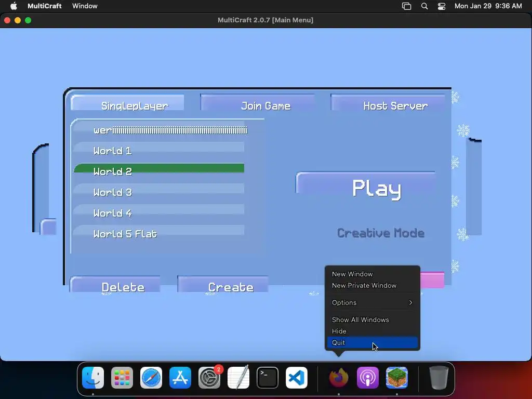532x399 pixels.
Task: Choose Quit in the context menu
Action: [372, 343]
